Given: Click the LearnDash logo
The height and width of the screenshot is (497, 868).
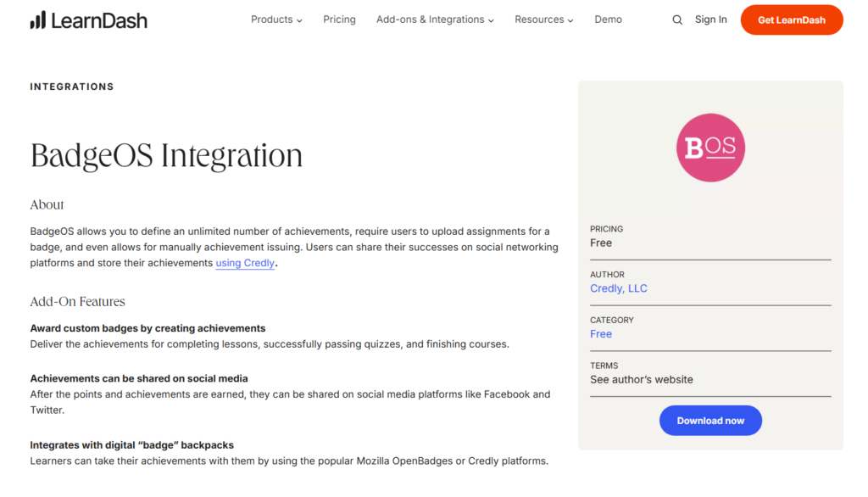Looking at the screenshot, I should point(88,20).
